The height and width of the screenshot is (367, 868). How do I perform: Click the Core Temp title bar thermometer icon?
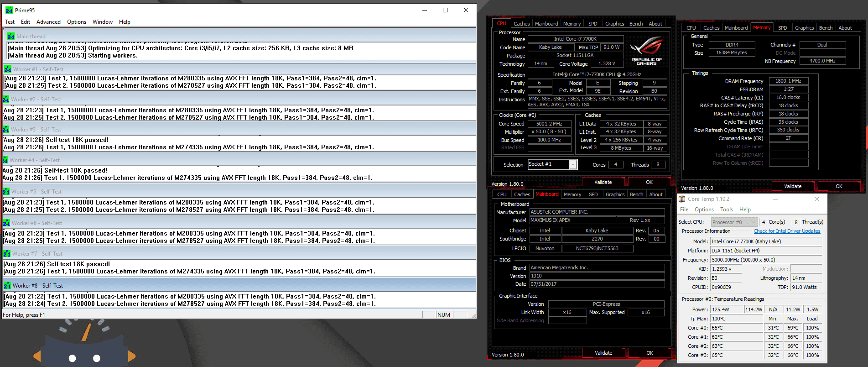[682, 199]
